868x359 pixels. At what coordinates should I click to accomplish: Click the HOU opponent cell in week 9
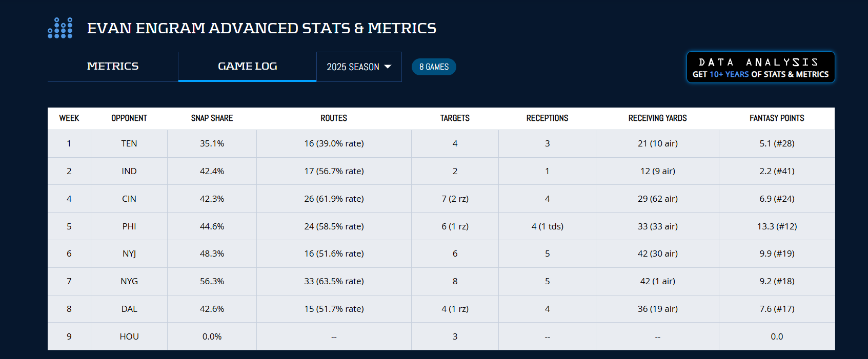click(x=129, y=336)
